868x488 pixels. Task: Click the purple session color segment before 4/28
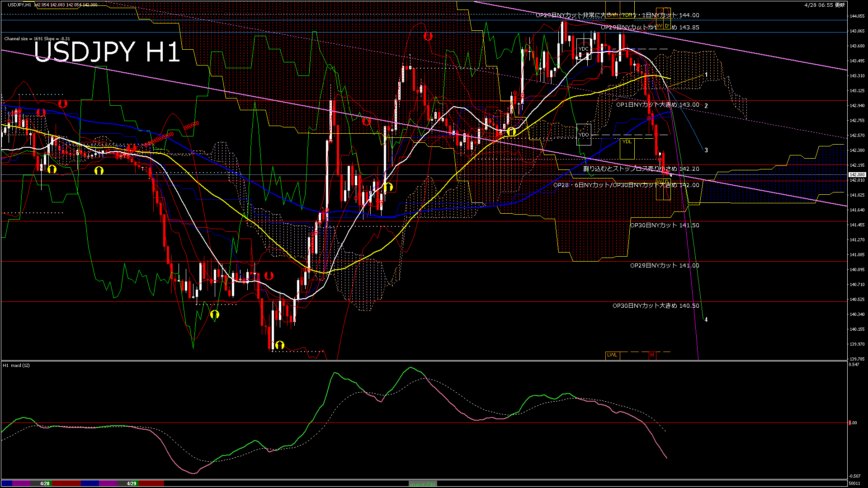point(22,483)
